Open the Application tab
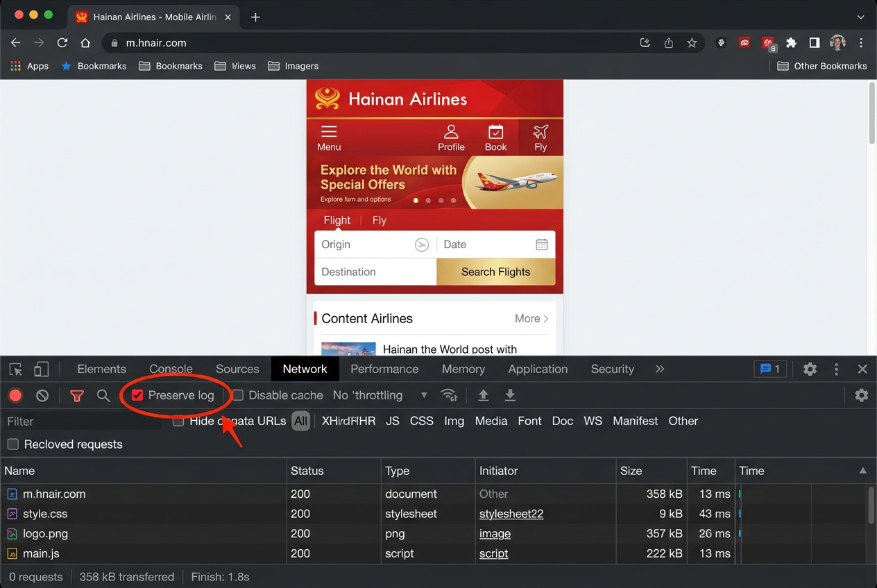This screenshot has width=877, height=588. [538, 370]
